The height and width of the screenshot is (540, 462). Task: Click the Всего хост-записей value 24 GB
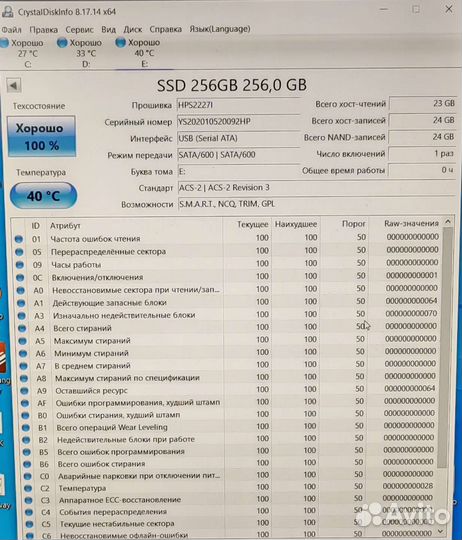423,120
